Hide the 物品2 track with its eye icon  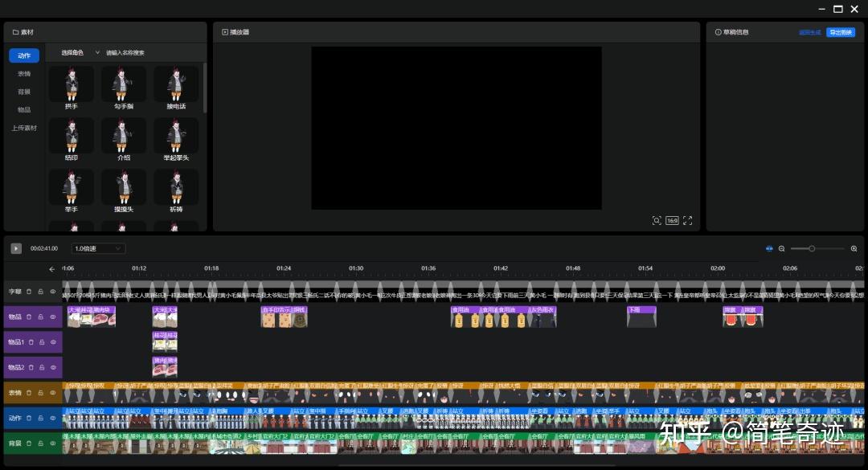pos(54,368)
